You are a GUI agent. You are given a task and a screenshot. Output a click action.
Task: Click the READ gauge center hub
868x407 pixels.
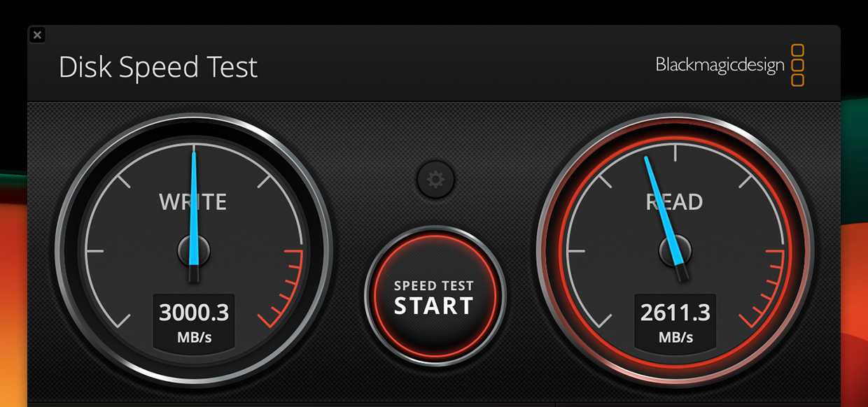[x=675, y=250]
